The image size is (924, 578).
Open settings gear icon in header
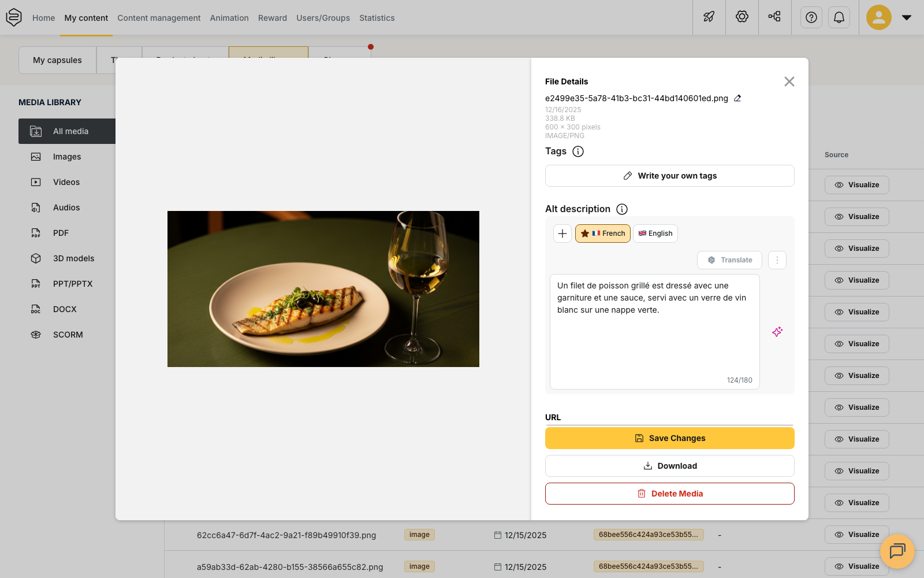pos(742,17)
